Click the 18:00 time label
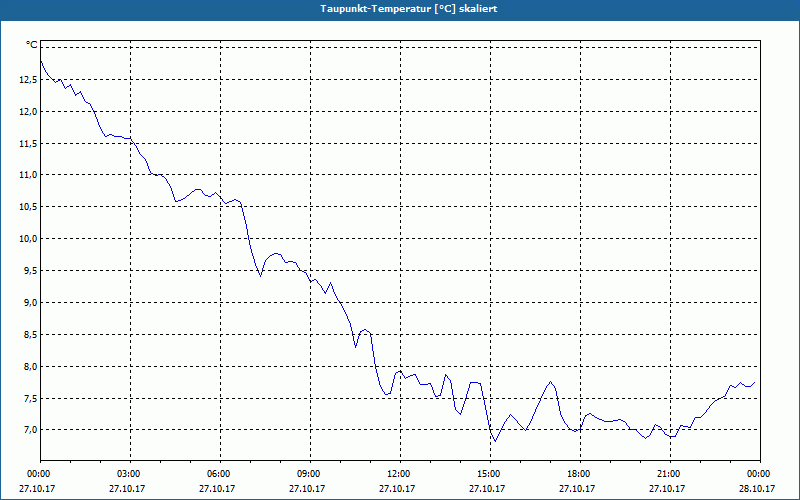This screenshot has width=800, height=500. [x=580, y=474]
